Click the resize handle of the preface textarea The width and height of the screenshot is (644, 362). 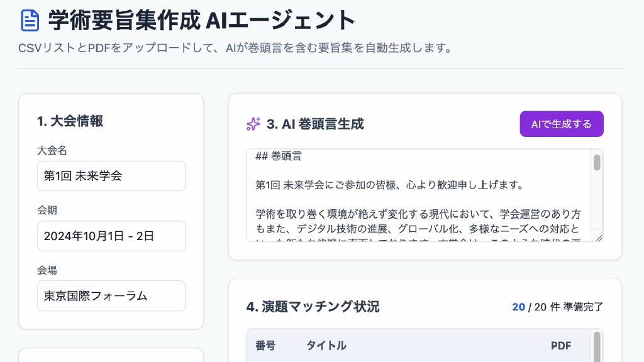(599, 238)
